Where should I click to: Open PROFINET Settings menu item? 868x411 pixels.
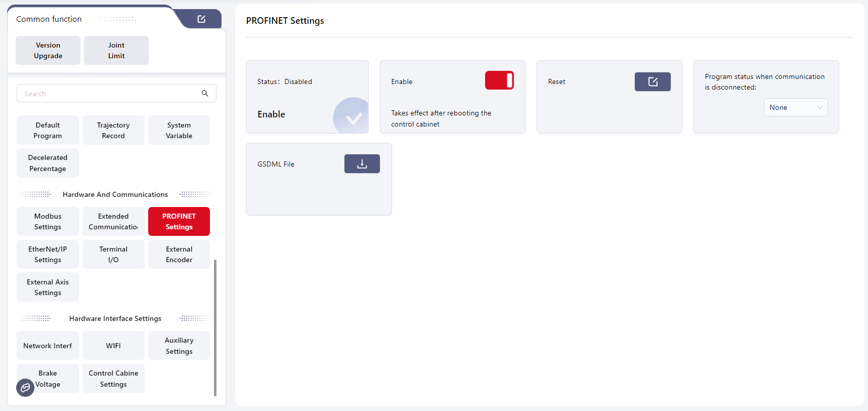click(x=179, y=222)
